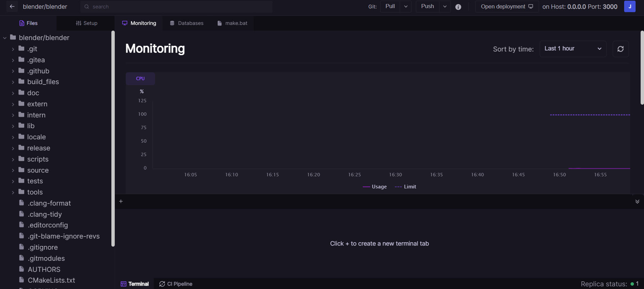Open the Pull options dropdown arrow
644x289 pixels.
(x=406, y=7)
